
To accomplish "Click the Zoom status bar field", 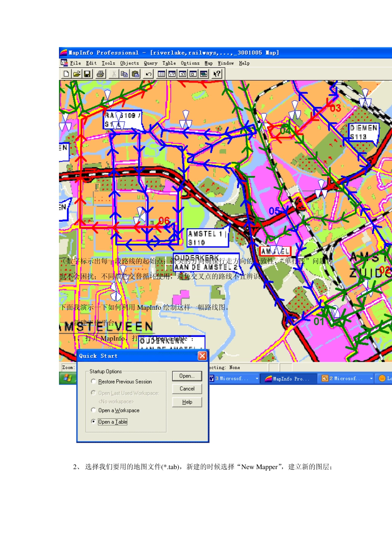I will [x=68, y=367].
